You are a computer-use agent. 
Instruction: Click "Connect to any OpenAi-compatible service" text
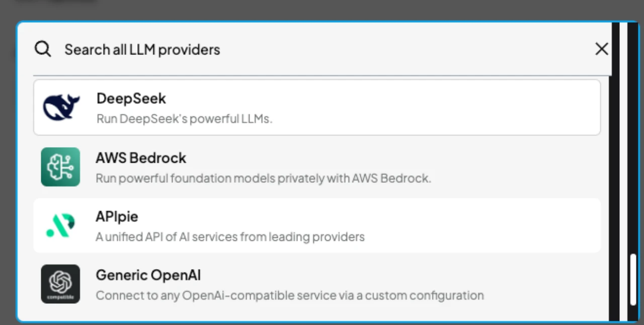click(x=290, y=295)
